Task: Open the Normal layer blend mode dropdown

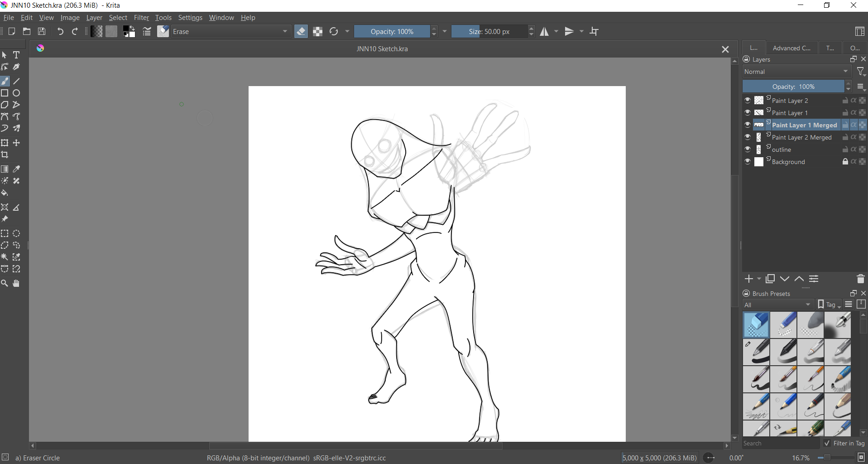Action: coord(797,72)
